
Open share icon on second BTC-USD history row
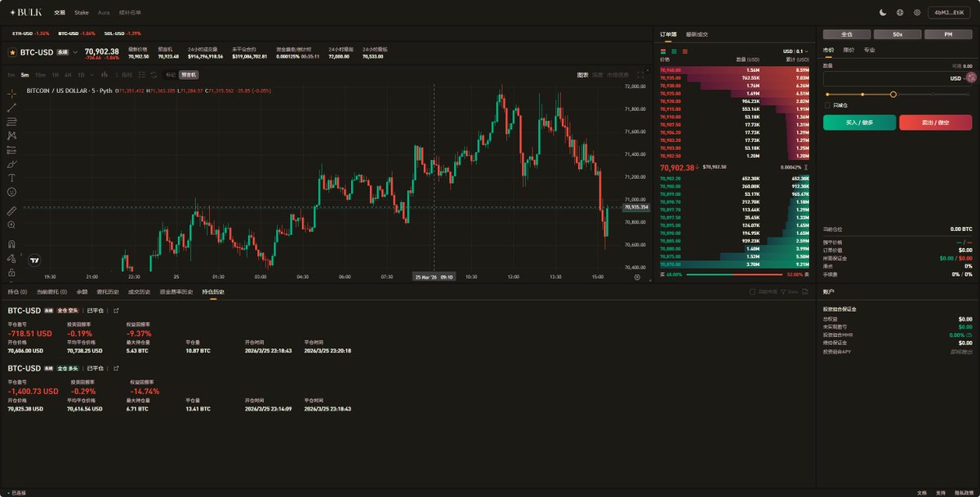116,368
